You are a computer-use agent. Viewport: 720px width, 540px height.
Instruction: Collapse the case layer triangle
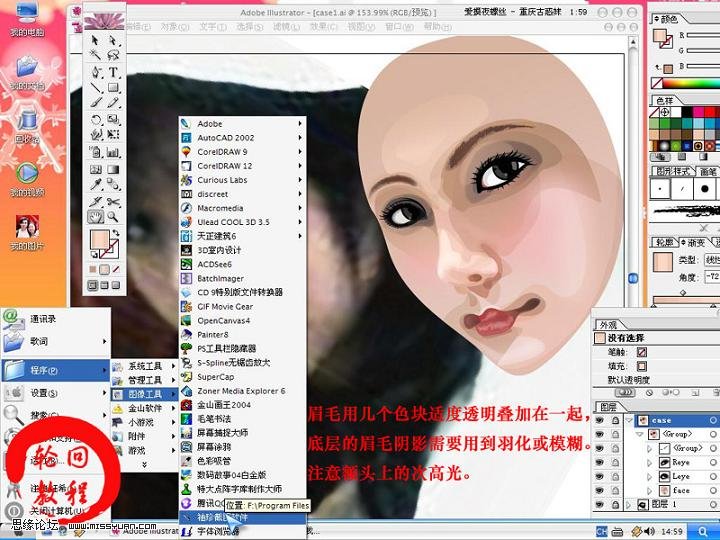[629, 420]
